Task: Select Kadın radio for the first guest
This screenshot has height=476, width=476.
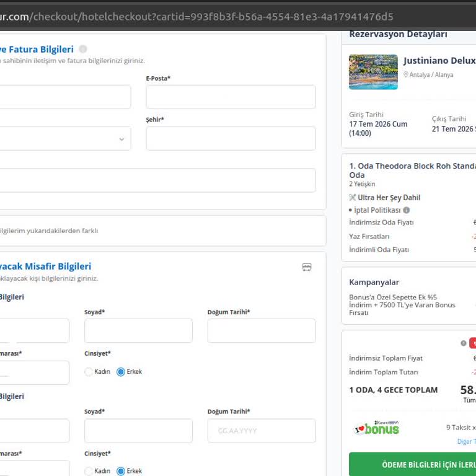Action: [89, 372]
